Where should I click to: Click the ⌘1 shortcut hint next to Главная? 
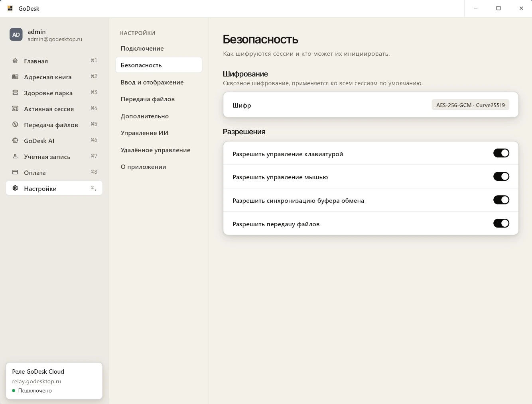pos(94,60)
